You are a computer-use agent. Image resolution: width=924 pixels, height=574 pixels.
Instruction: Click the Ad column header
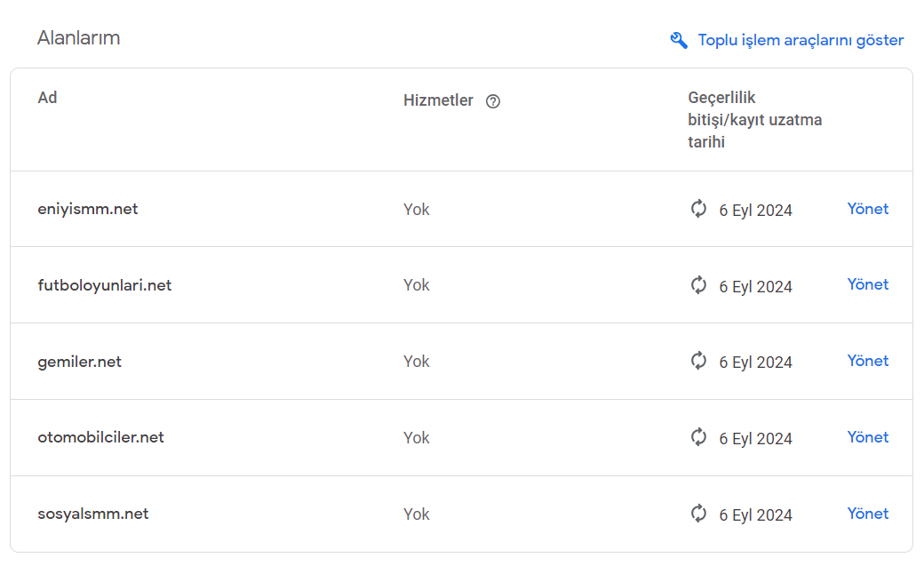click(47, 97)
